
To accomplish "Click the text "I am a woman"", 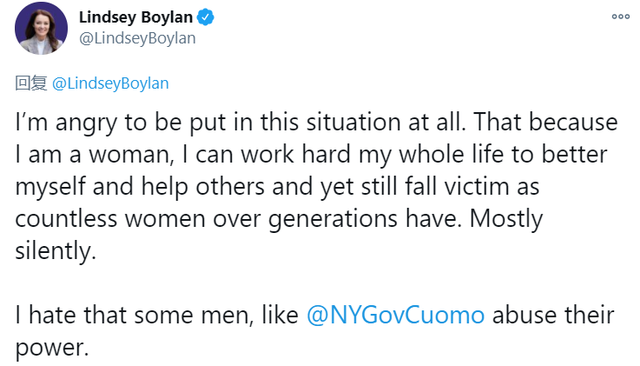I will [94, 155].
